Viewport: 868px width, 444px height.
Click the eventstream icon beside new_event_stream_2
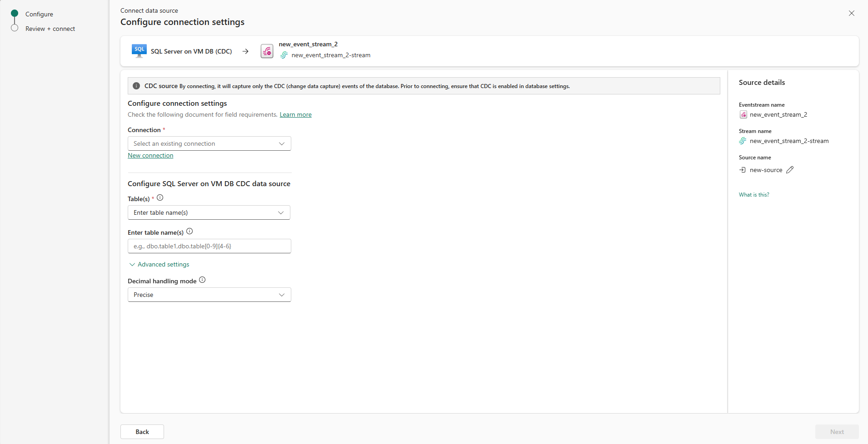click(267, 51)
